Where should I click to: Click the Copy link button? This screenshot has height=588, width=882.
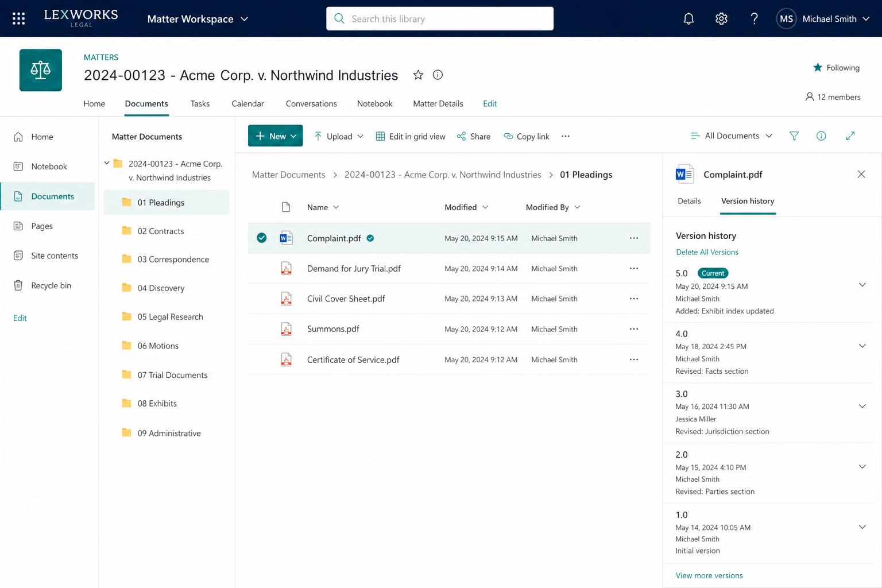[x=527, y=136]
